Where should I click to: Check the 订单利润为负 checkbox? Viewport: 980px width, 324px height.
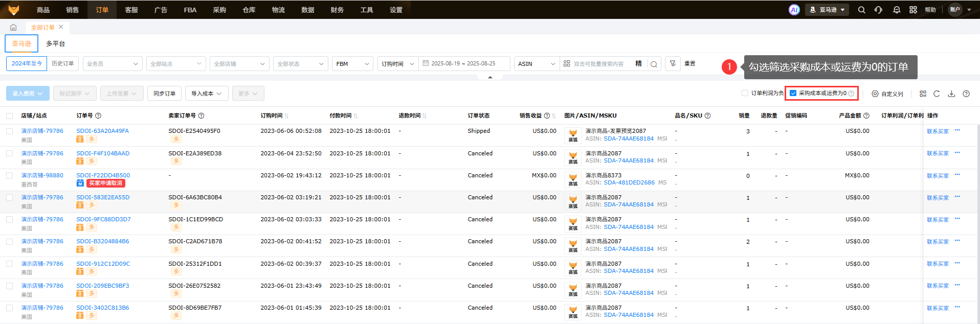[745, 93]
